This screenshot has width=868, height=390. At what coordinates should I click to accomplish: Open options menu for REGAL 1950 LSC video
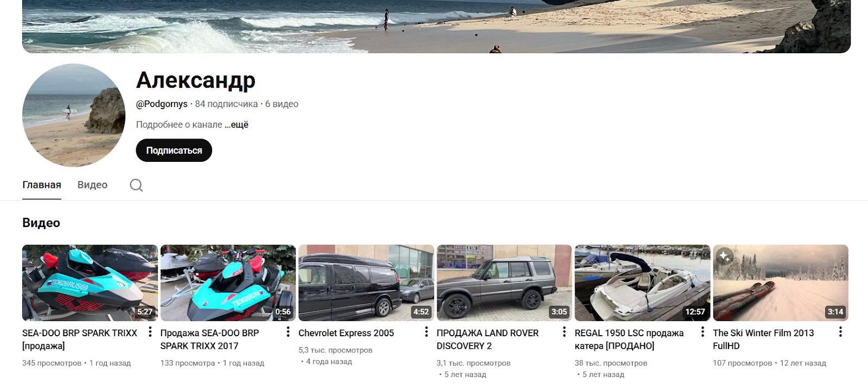(703, 332)
